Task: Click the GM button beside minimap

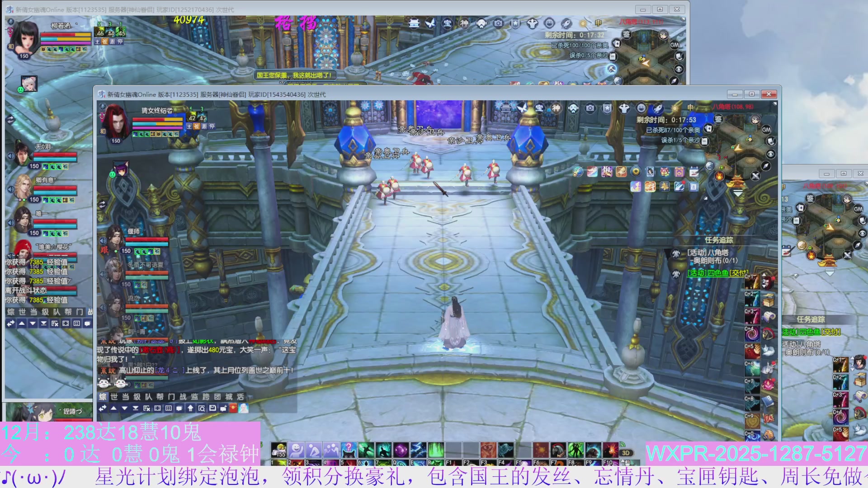Action: tap(766, 130)
